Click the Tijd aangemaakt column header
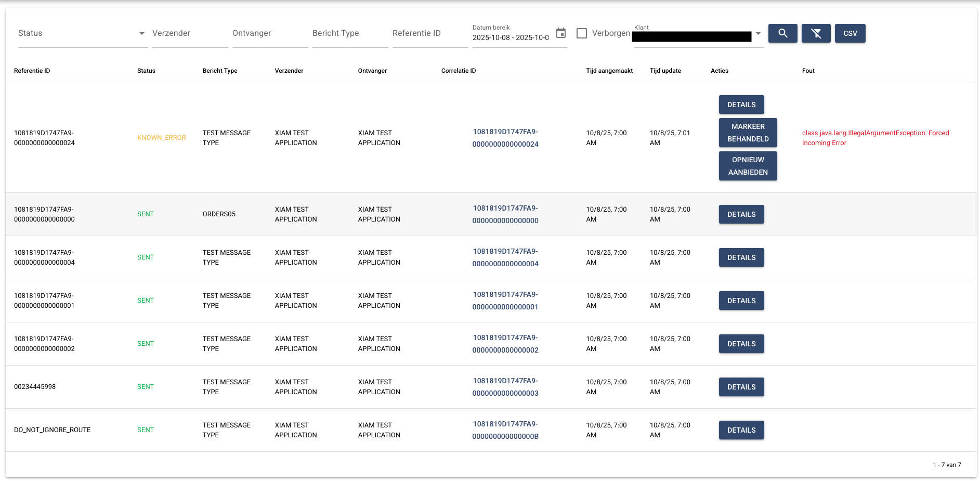The width and height of the screenshot is (980, 481). (x=609, y=71)
